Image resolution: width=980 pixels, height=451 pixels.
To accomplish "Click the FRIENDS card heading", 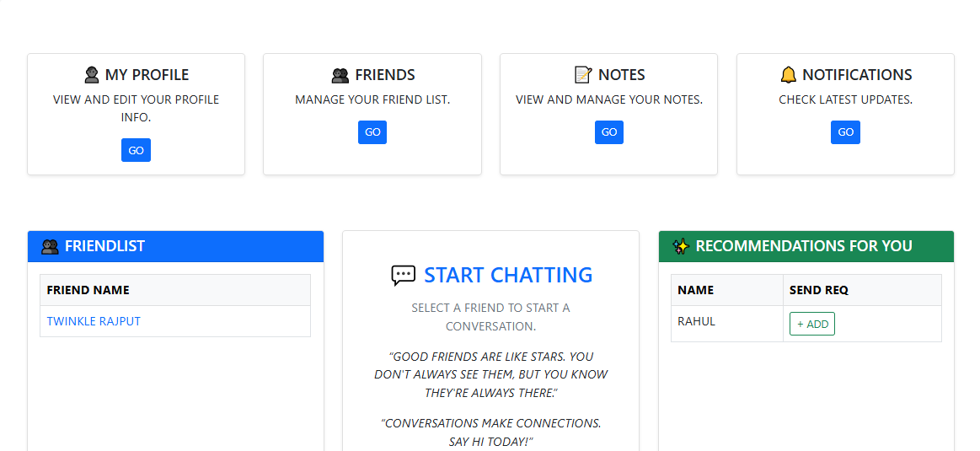I will pos(385,75).
